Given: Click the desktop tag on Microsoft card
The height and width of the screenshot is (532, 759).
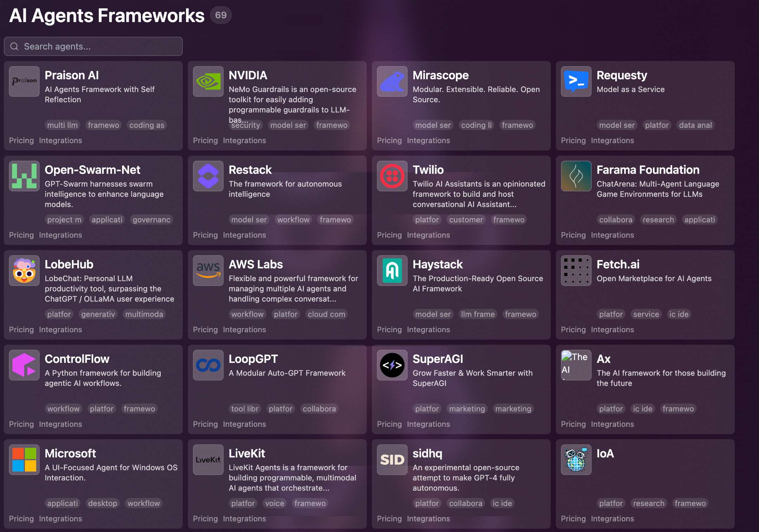Looking at the screenshot, I should [103, 504].
